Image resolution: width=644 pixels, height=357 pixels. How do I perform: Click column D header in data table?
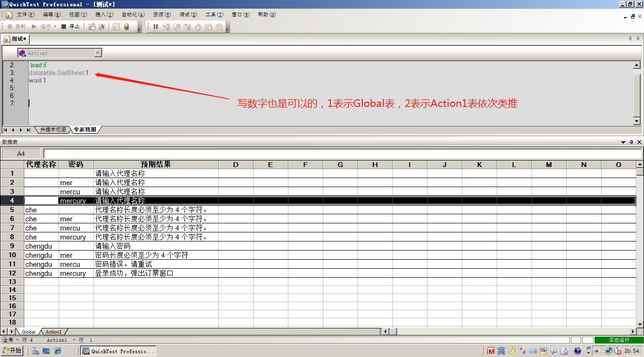(x=236, y=164)
